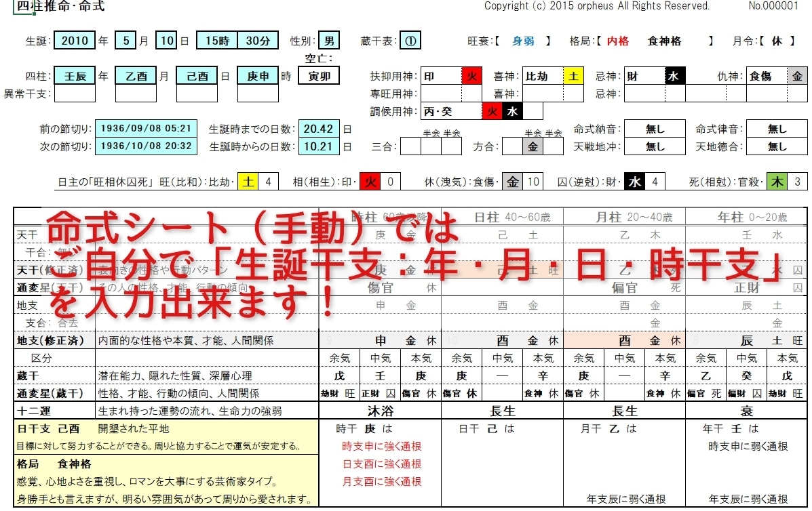
Task: Click the 前の節切り date 1936/09/08 05:21
Action: point(146,128)
